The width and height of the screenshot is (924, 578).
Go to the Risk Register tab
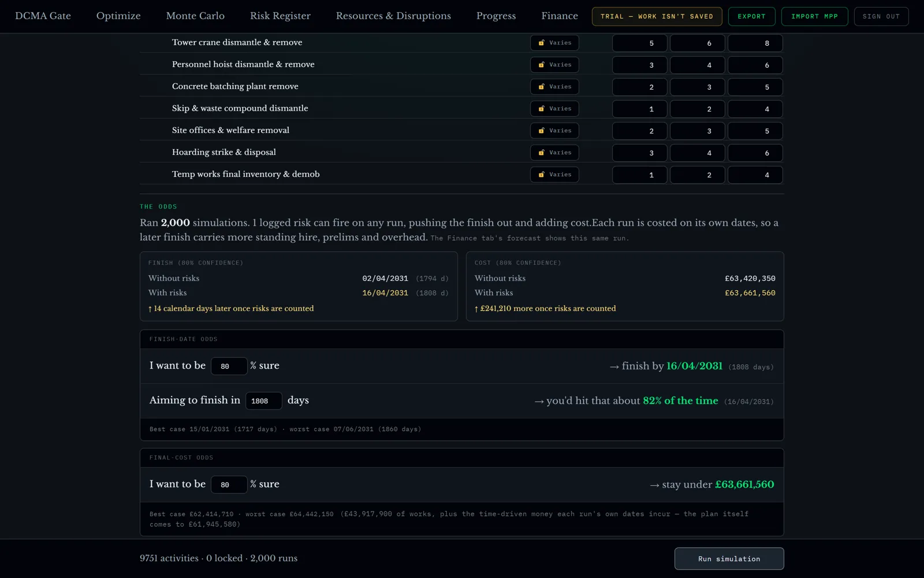280,16
